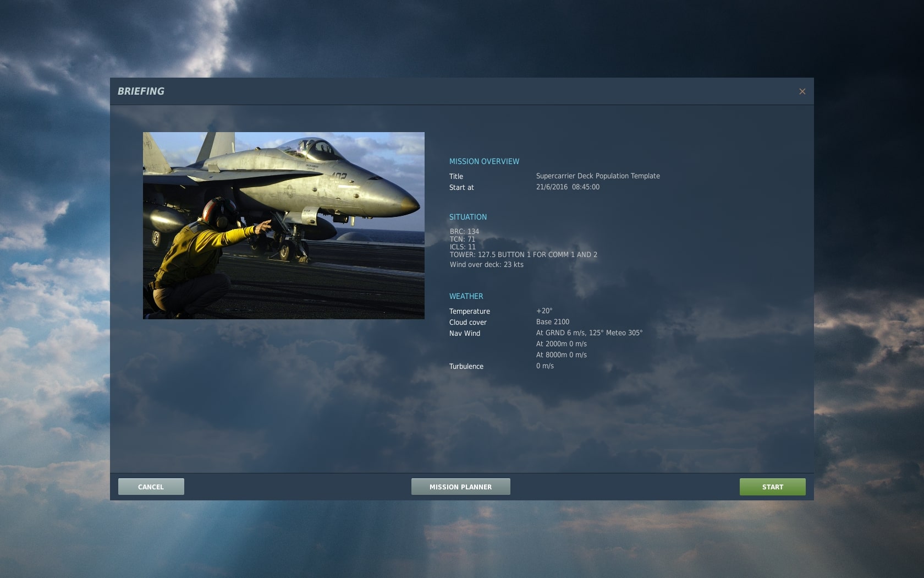Click the TOWER: 127.5 frequency line
This screenshot has height=578, width=924.
523,255
